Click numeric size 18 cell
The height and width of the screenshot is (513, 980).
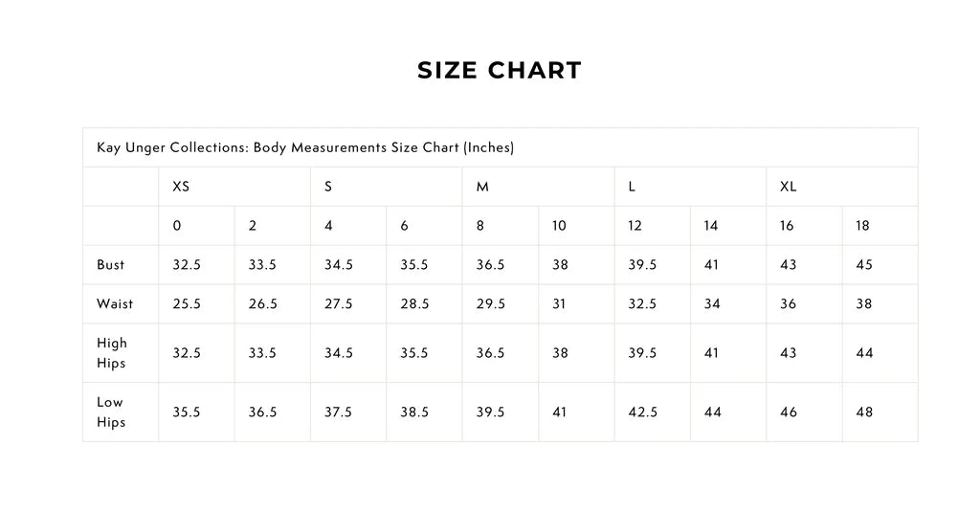(x=862, y=226)
